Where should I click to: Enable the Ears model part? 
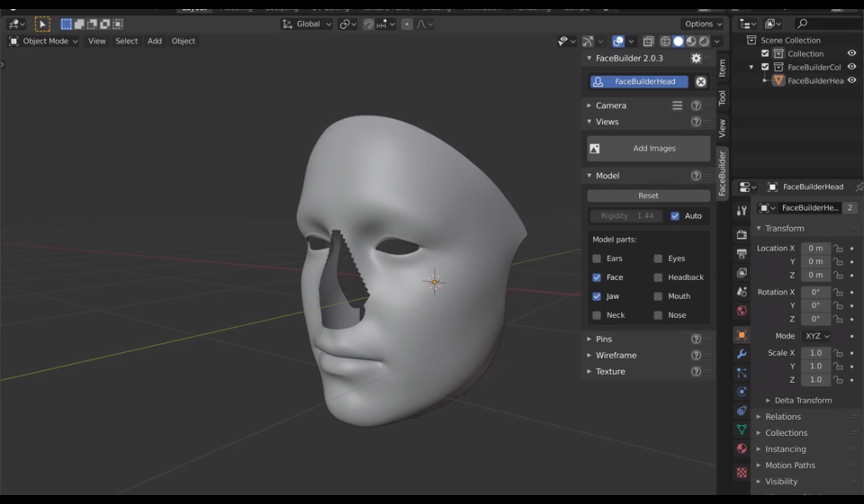pyautogui.click(x=597, y=258)
